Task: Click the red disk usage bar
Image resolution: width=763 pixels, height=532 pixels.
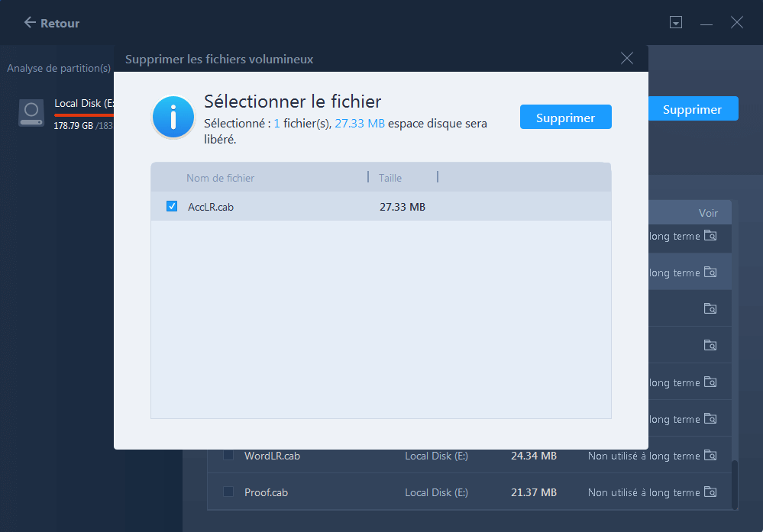Action: pos(84,115)
